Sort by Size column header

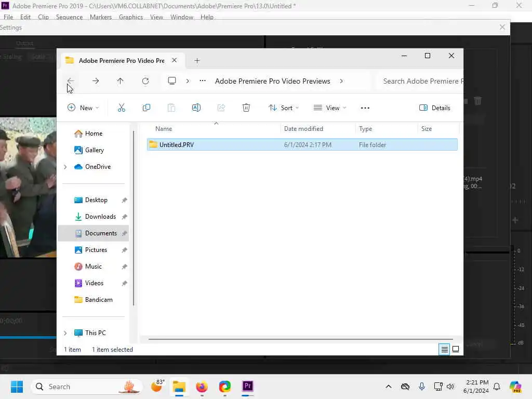427,129
